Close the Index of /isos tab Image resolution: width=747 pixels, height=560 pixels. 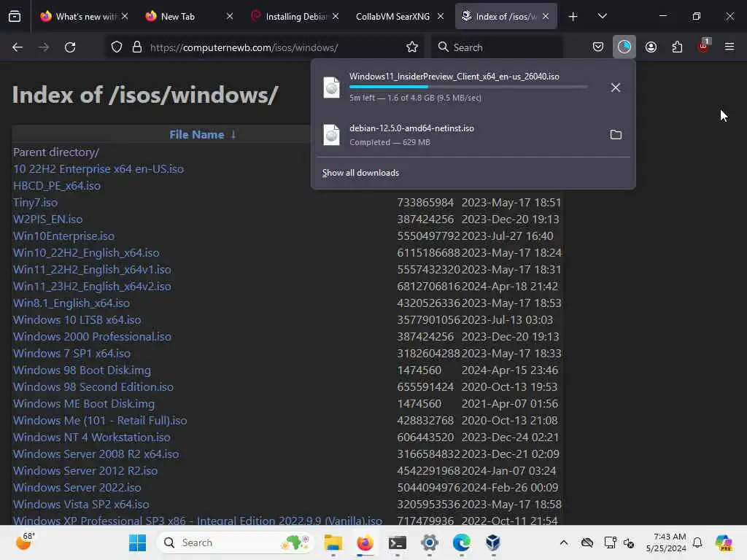[x=546, y=16]
